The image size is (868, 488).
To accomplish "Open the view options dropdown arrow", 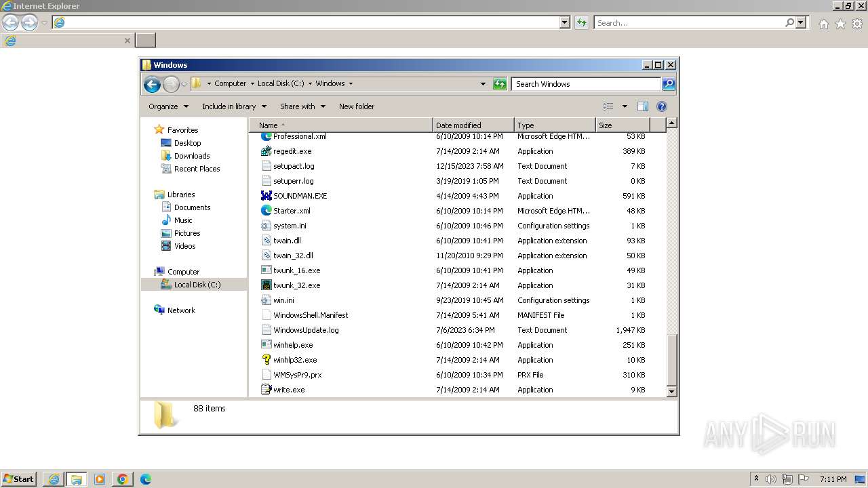I will pos(625,106).
